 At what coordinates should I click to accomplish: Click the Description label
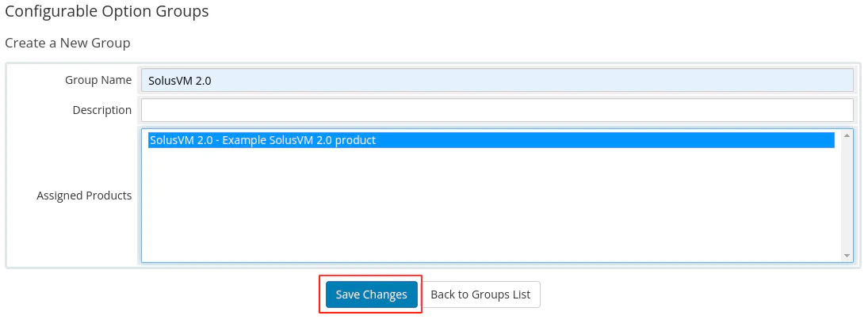coord(102,110)
